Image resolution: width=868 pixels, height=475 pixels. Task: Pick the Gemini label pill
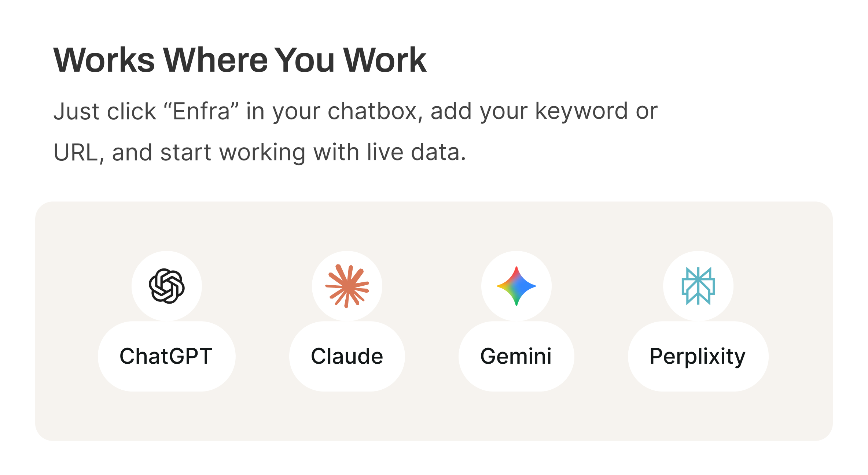pos(516,356)
